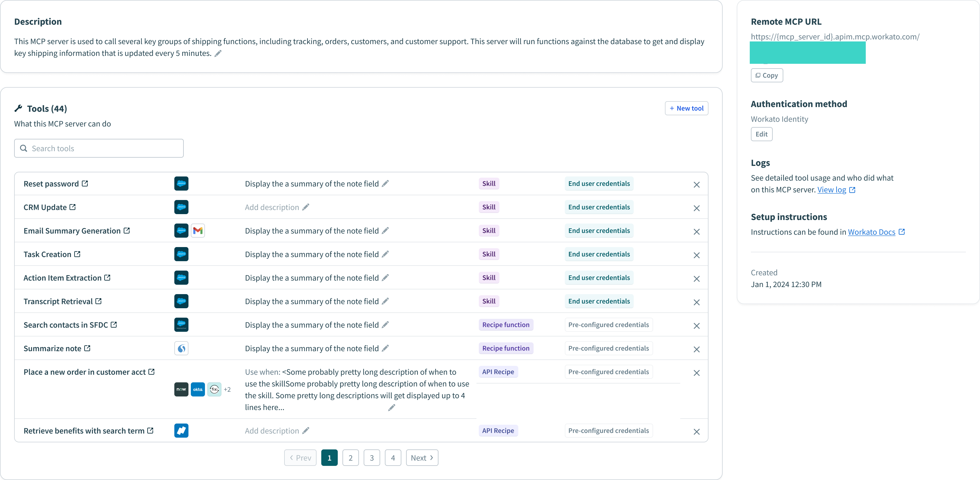Image resolution: width=980 pixels, height=480 pixels.
Task: Open Summarize note external link icon
Action: 87,348
